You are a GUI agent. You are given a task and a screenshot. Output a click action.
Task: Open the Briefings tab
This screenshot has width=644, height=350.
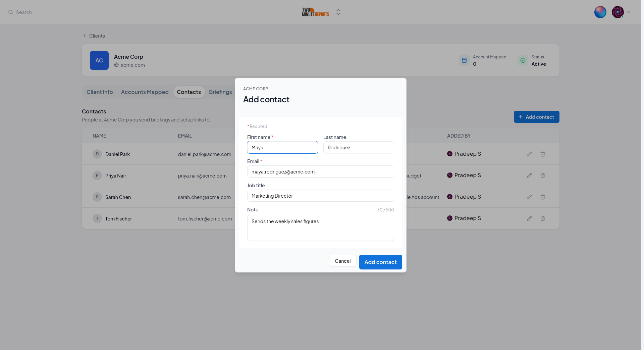(220, 92)
